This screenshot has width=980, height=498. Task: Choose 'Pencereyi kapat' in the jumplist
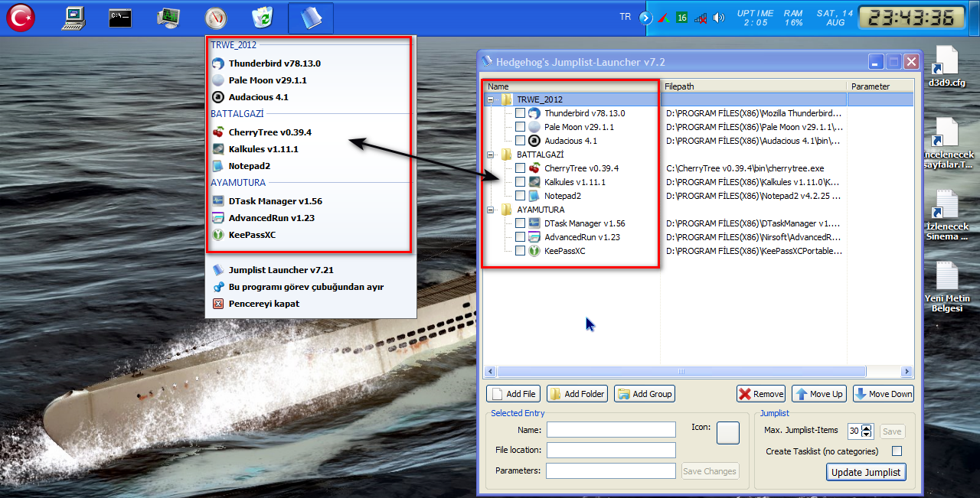[312, 304]
